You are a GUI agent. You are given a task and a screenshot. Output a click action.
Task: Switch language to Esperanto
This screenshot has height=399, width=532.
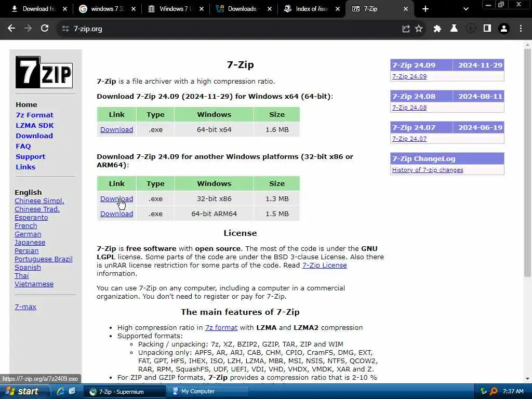pyautogui.click(x=31, y=218)
